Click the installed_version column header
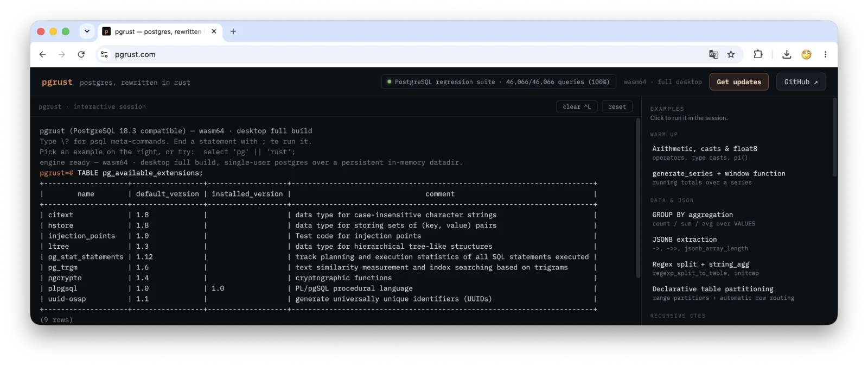The image size is (868, 365). point(247,194)
